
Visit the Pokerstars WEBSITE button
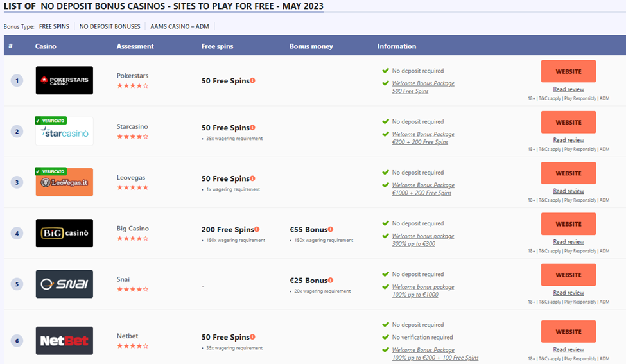tap(568, 71)
